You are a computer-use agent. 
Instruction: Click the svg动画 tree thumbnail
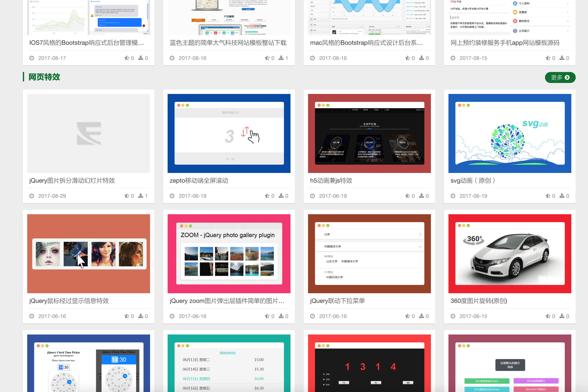(x=510, y=133)
